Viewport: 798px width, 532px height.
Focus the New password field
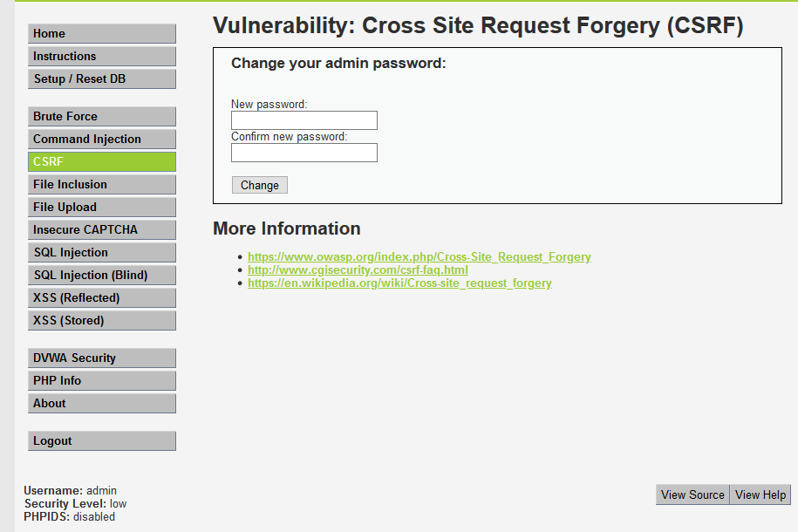(x=304, y=120)
